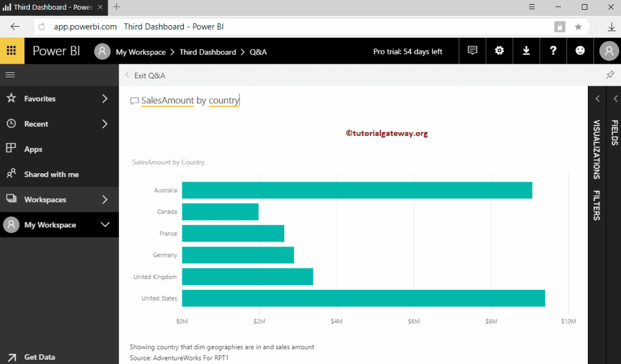621x364 pixels.
Task: Open Power BI settings gear
Action: (499, 51)
